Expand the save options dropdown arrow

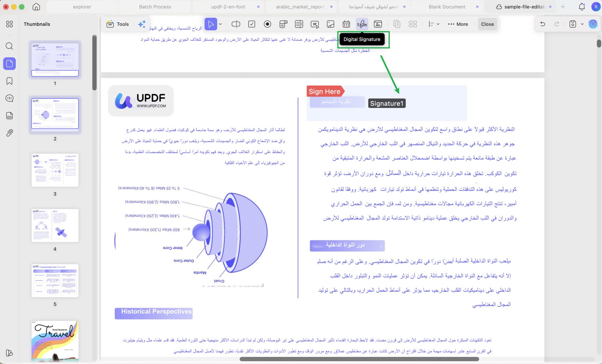582,24
